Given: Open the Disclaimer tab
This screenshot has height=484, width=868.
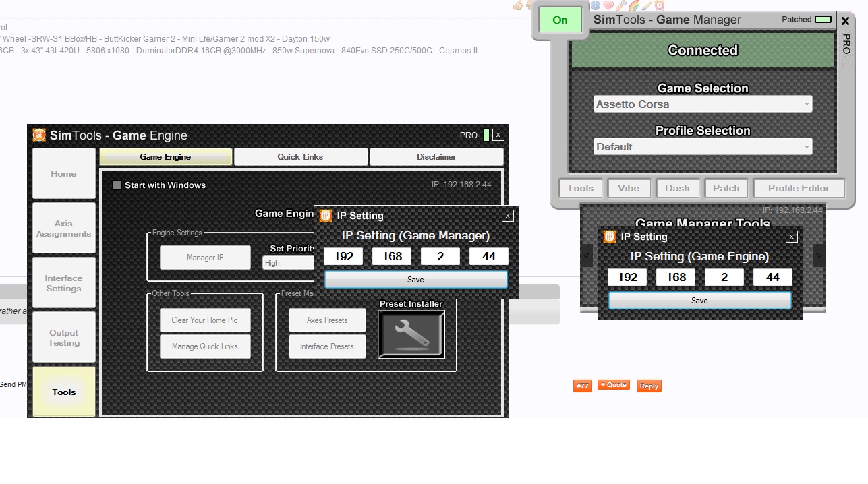Looking at the screenshot, I should pyautogui.click(x=436, y=157).
